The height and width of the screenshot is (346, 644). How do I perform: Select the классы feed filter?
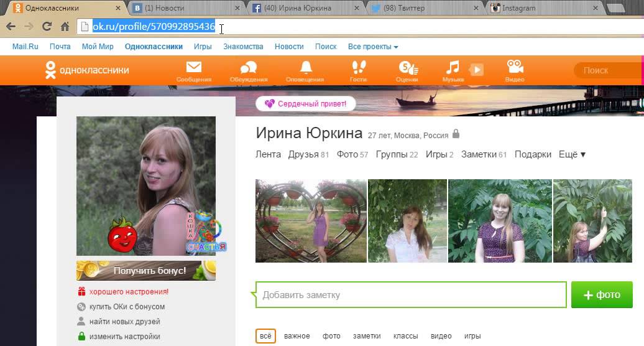406,335
